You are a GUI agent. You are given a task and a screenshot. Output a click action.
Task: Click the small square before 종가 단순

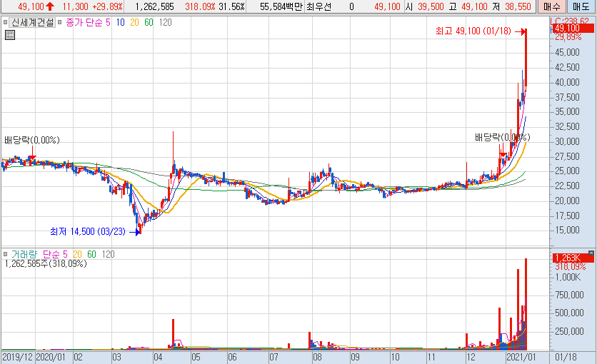(59, 22)
